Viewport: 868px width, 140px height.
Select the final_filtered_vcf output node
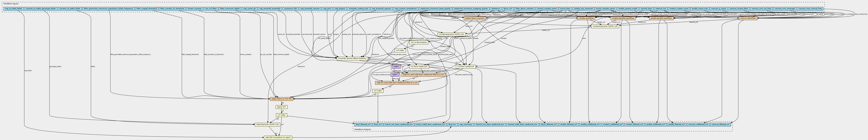pos(363,124)
